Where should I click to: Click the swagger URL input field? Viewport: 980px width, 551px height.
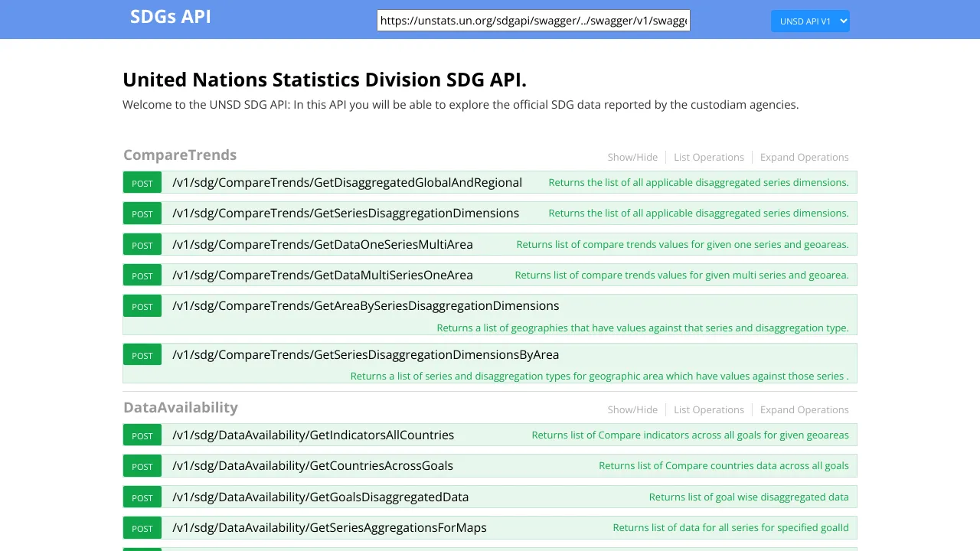pos(534,21)
